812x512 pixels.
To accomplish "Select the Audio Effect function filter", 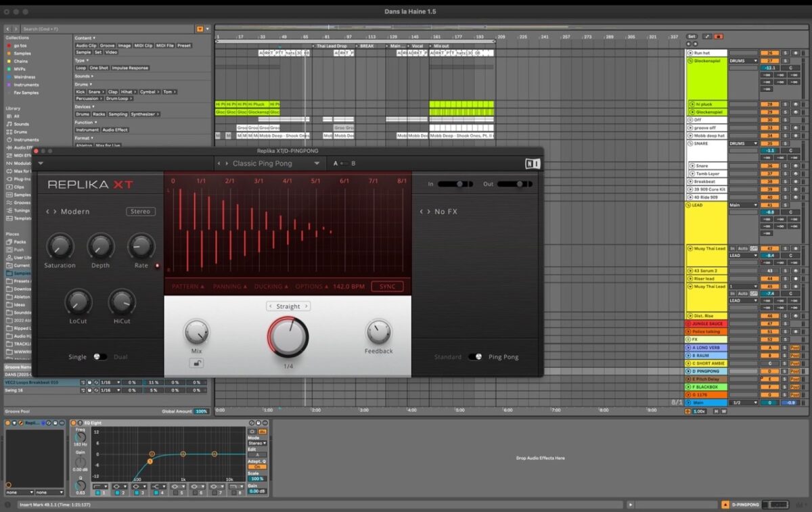I will [x=115, y=130].
